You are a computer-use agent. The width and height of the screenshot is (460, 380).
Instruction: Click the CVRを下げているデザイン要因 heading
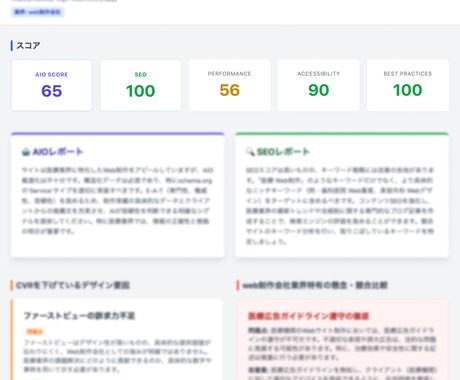click(x=73, y=285)
